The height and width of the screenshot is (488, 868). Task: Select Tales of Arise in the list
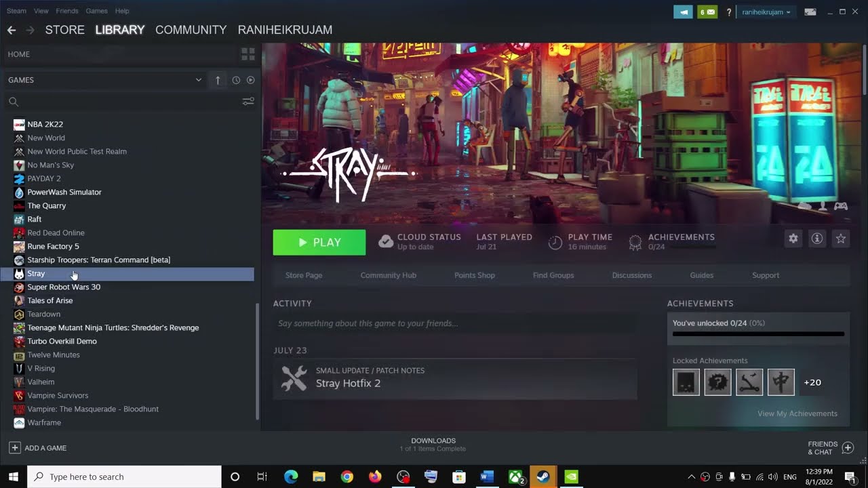(x=50, y=300)
